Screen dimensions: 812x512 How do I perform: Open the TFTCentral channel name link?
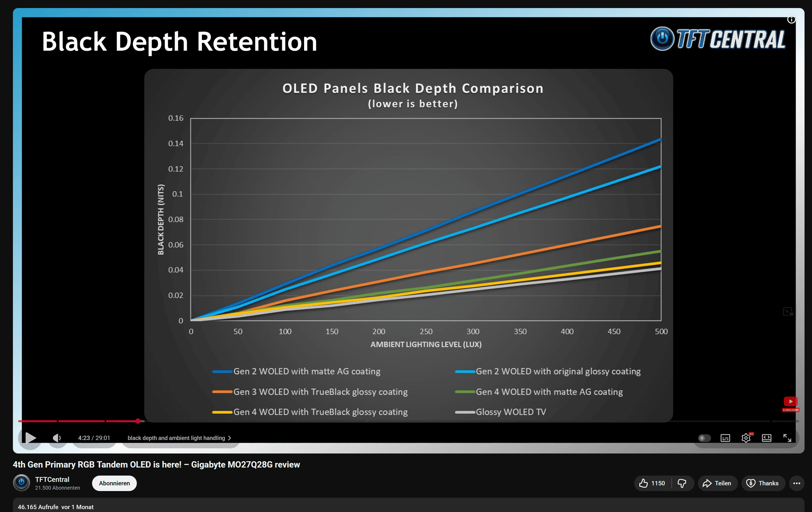click(x=52, y=479)
